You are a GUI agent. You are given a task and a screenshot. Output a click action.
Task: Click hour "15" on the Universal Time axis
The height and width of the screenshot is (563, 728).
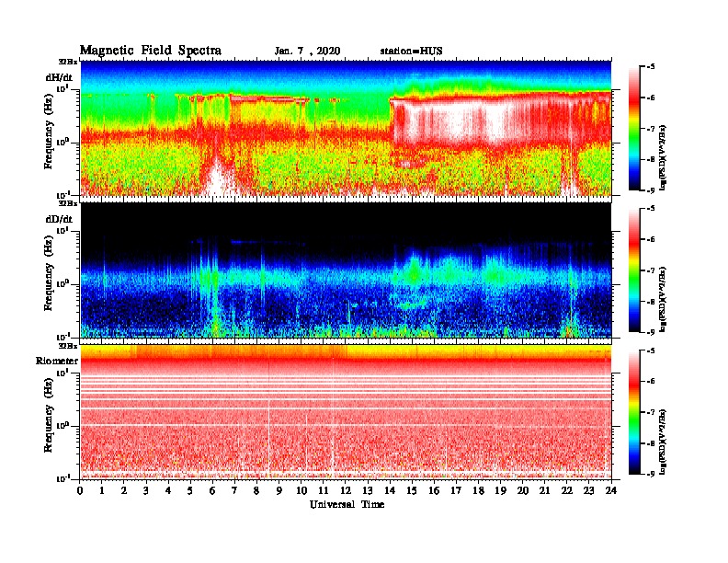(412, 491)
